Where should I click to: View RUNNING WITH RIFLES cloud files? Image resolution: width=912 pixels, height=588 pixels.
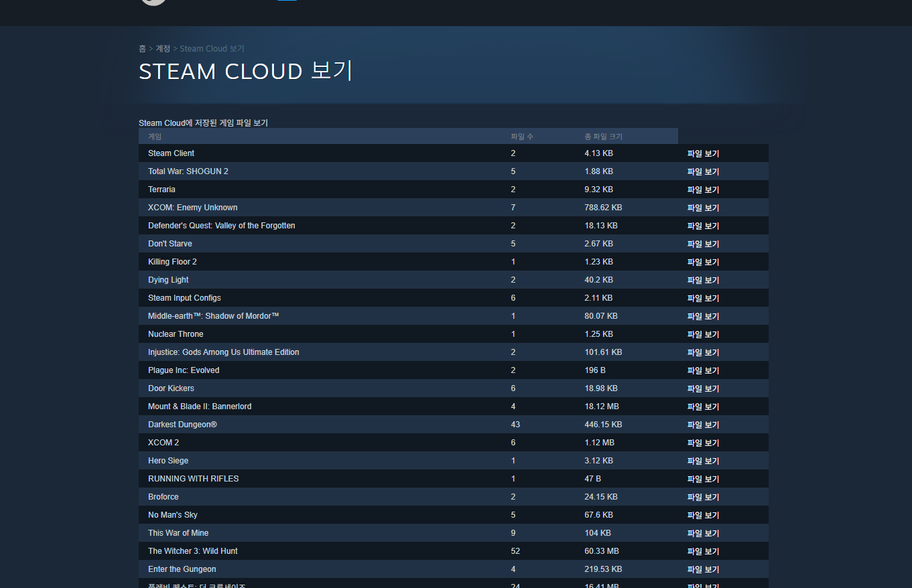click(x=703, y=479)
